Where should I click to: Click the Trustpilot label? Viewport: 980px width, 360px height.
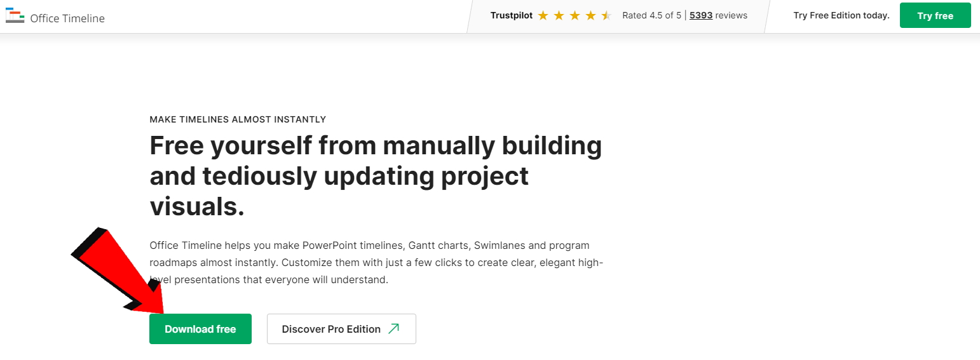pos(511,16)
